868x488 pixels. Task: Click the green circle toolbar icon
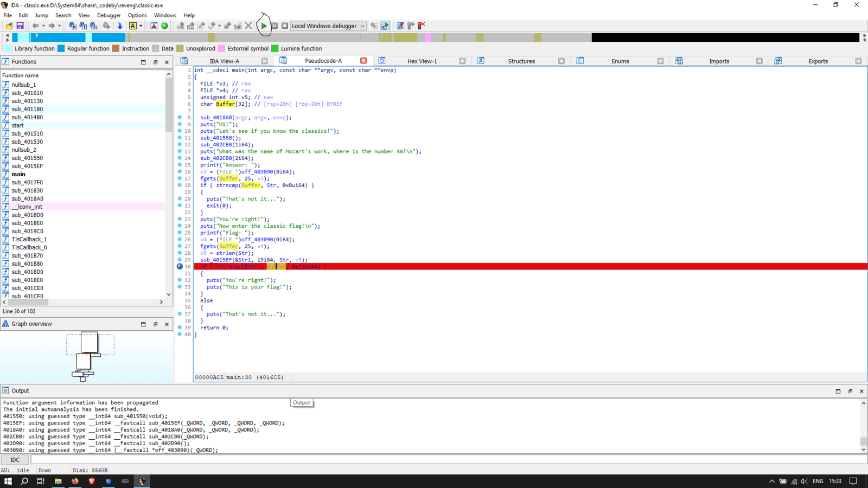tap(164, 26)
